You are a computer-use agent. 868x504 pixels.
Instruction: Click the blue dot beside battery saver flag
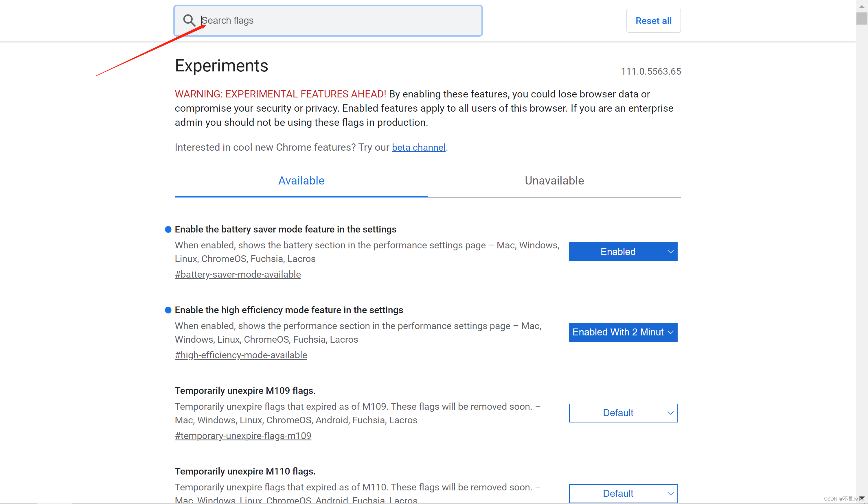(x=168, y=229)
